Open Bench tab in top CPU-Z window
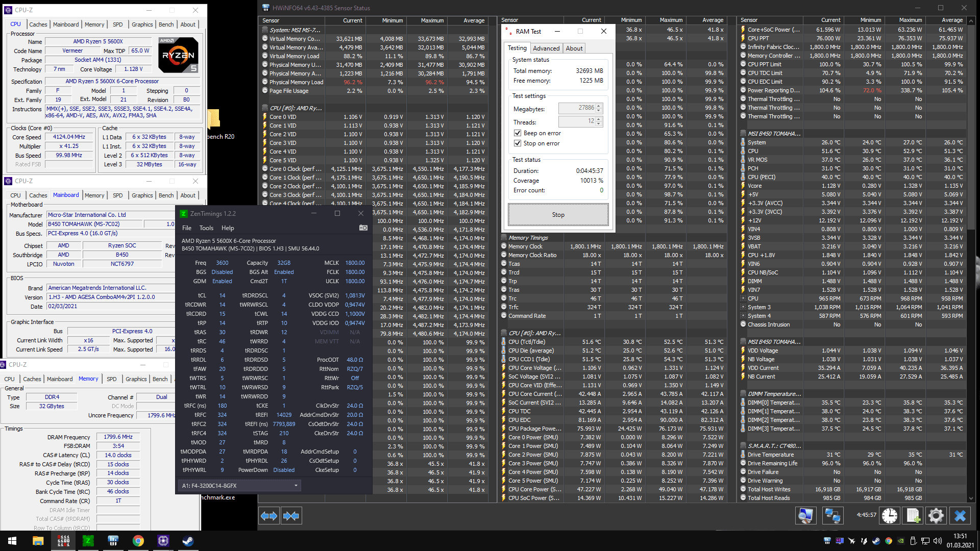Screen dimensions: 980x551 [x=166, y=24]
